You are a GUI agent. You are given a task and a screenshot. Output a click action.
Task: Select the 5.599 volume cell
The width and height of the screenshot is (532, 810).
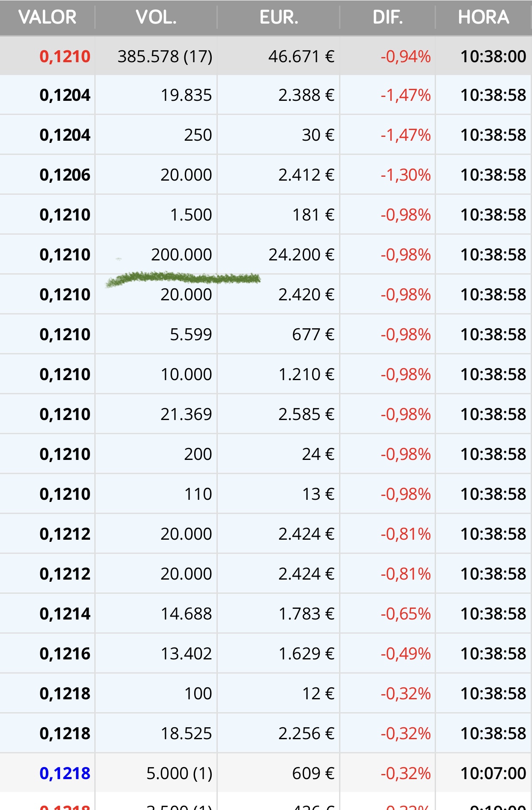coord(191,334)
